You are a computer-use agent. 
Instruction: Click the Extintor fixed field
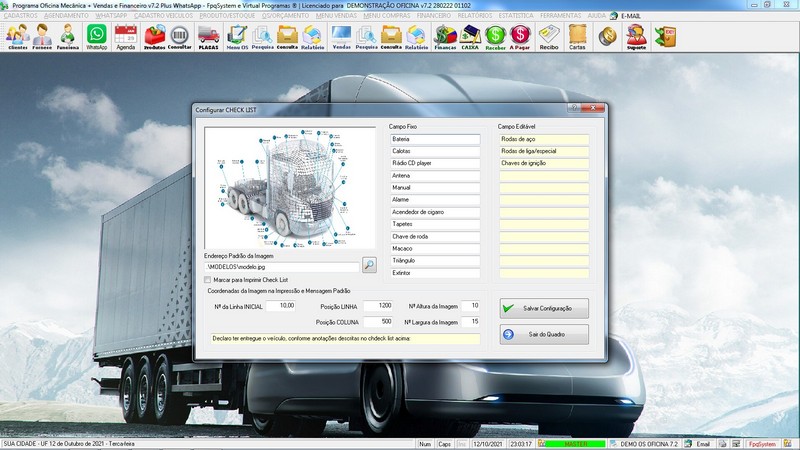[435, 273]
